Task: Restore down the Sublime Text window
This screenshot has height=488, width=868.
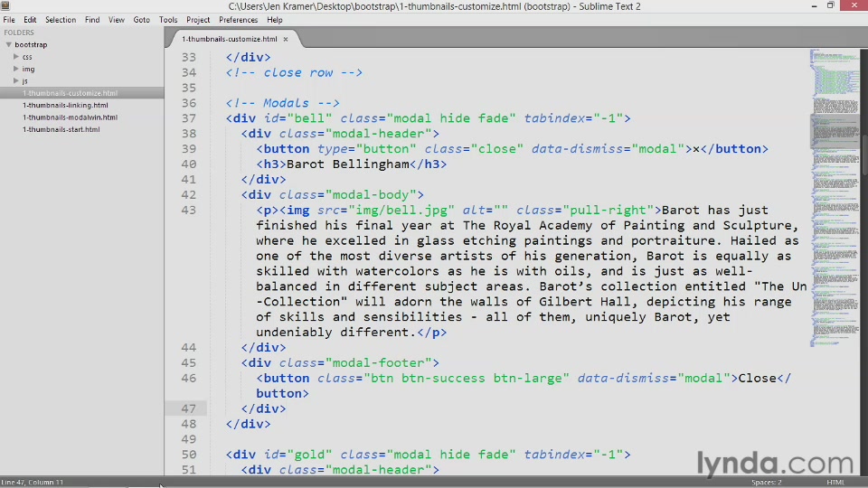Action: click(x=830, y=6)
